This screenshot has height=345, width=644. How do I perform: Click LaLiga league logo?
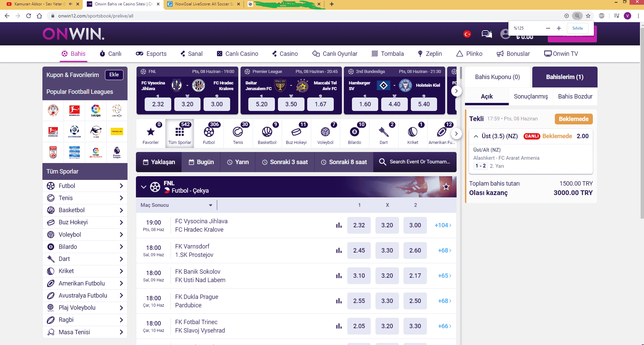pos(96,110)
